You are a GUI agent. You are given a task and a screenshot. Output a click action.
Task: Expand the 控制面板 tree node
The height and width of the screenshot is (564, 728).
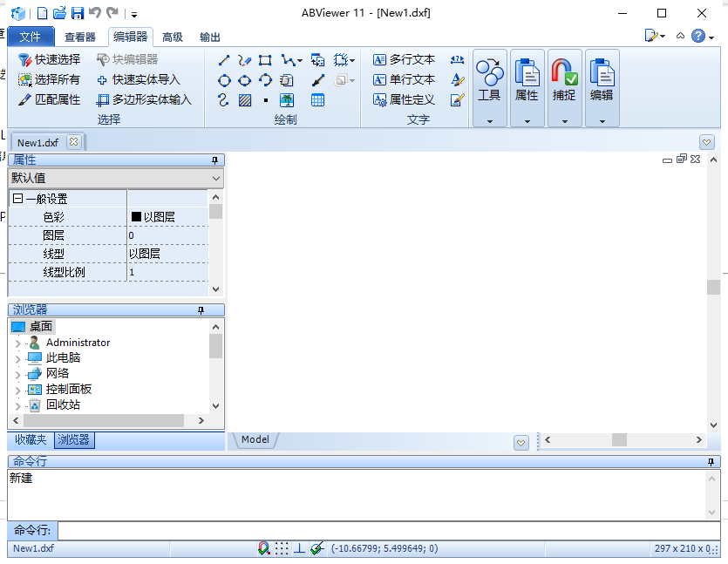17,391
